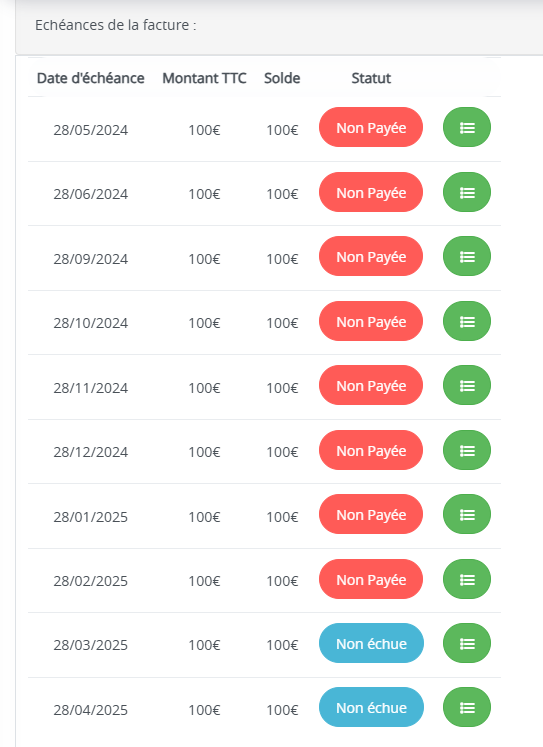Click Non échue status on 28/04/2025 row
The width and height of the screenshot is (543, 747).
pyautogui.click(x=372, y=707)
